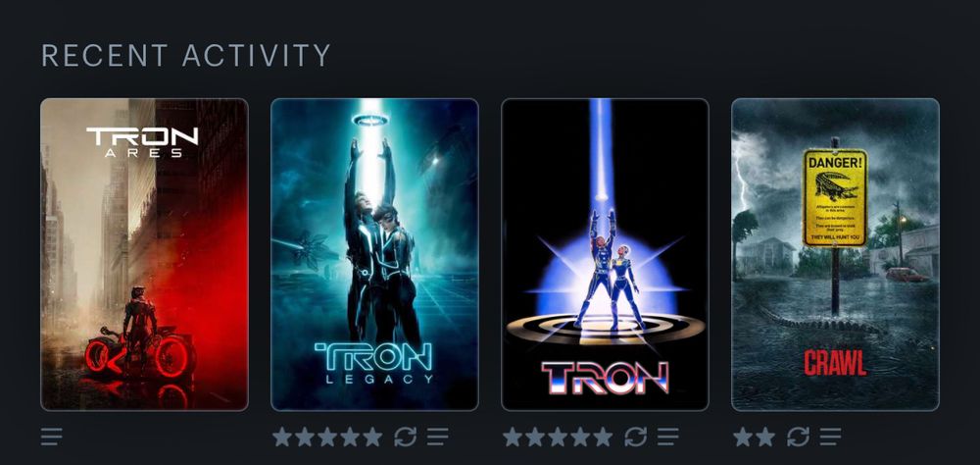Click the last star under the original Tron
The height and width of the screenshot is (465, 980).
tap(603, 437)
